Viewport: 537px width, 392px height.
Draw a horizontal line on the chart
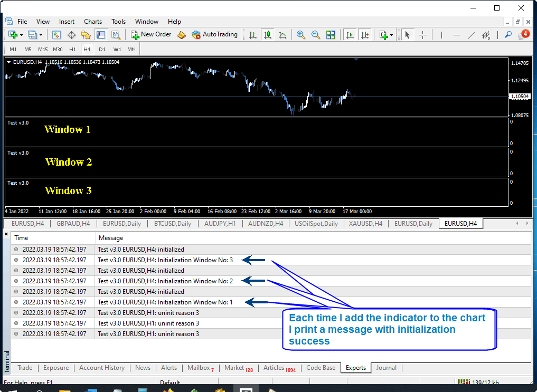tap(456, 34)
